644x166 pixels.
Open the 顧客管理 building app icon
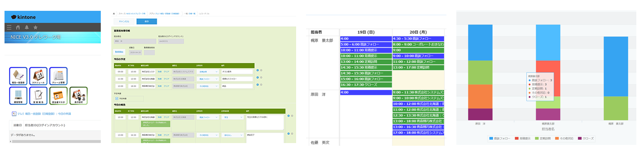click(18, 95)
